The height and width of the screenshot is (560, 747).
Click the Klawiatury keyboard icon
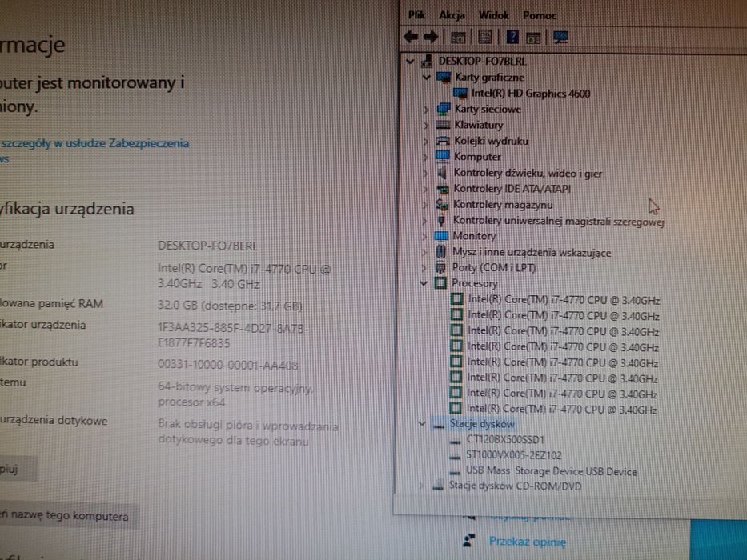[443, 125]
